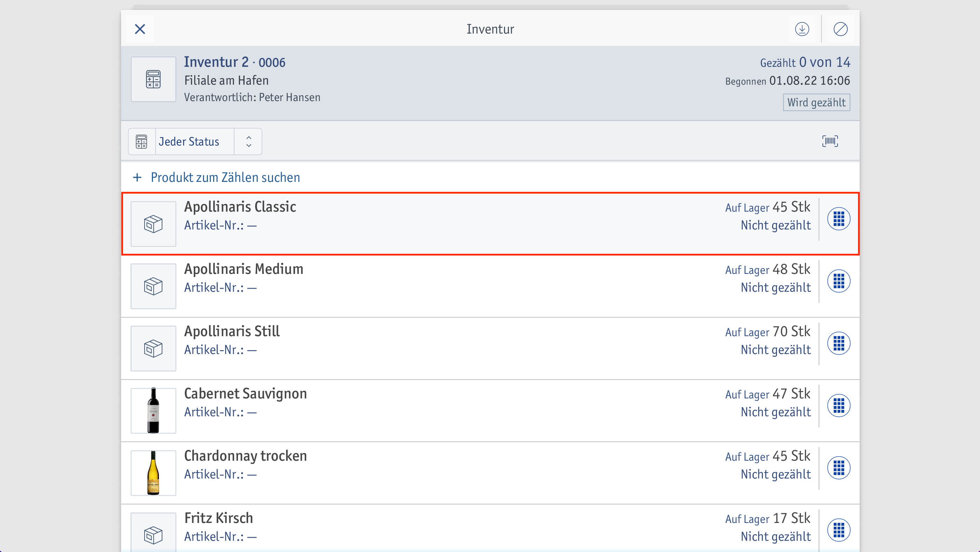Click the Fritz Kirsch package thumbnail
980x552 pixels.
click(x=153, y=532)
